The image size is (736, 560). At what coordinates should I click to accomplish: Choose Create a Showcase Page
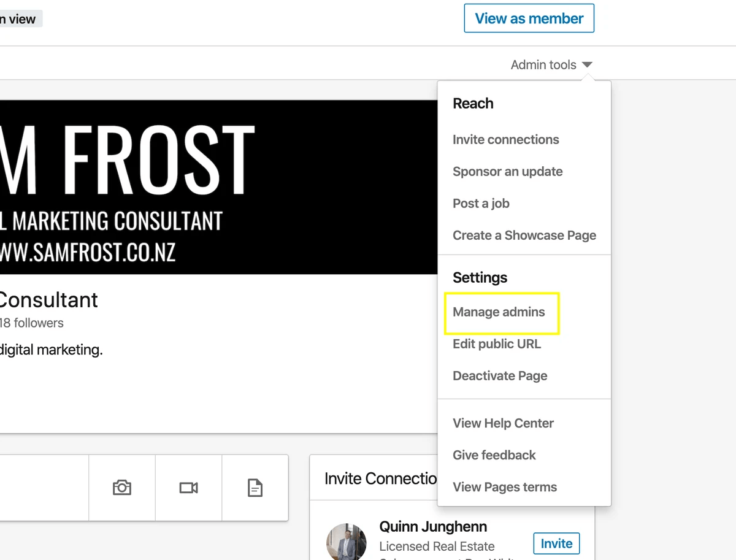[524, 235]
